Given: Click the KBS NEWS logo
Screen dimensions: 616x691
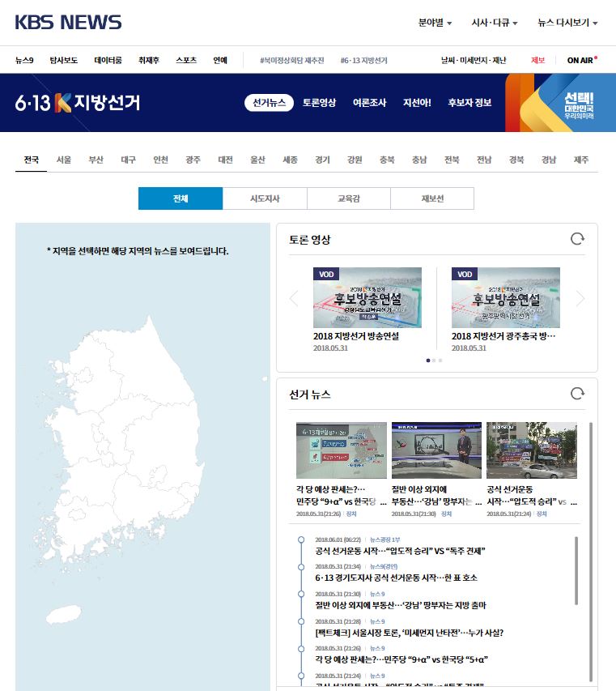Looking at the screenshot, I should 68,22.
